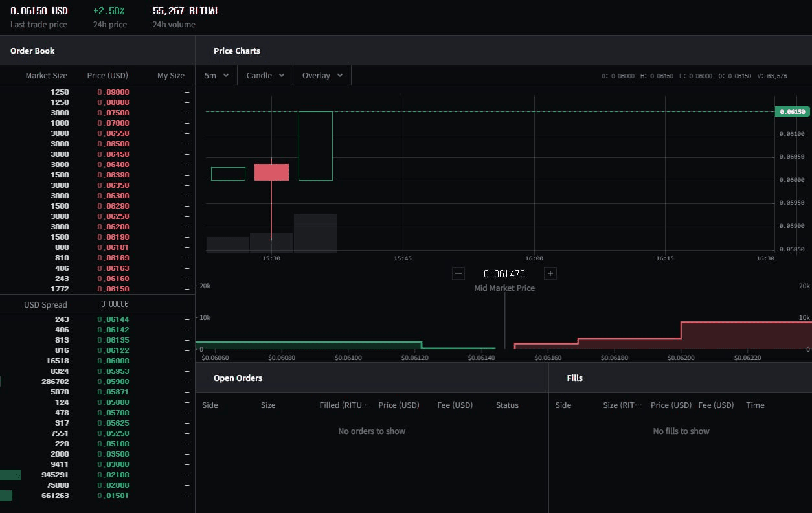Select the Open Orders panel title
Image resolution: width=812 pixels, height=513 pixels.
[x=238, y=378]
